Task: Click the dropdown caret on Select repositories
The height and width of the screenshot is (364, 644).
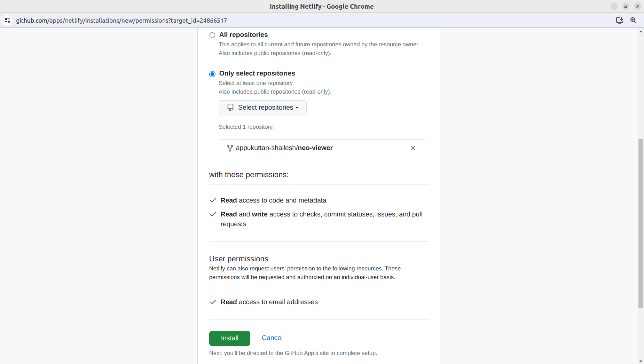Action: 298,108
